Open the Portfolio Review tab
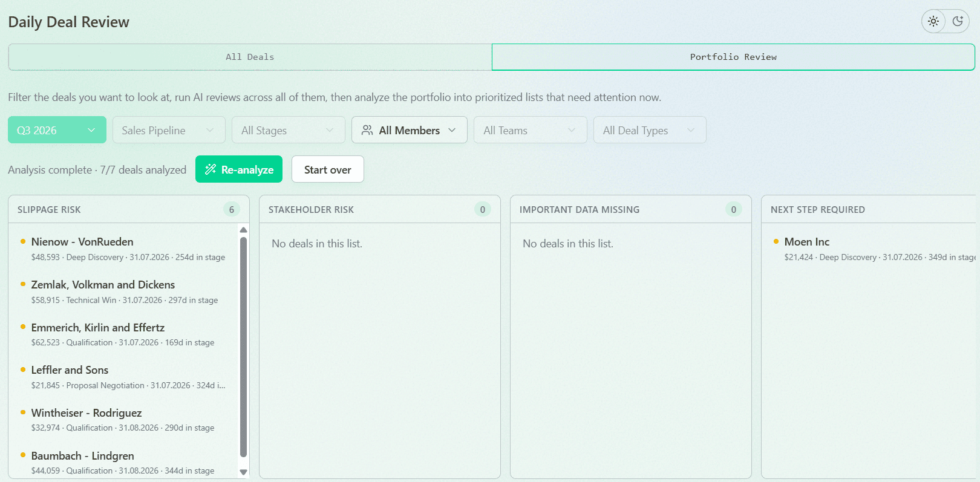The image size is (980, 482). pos(733,57)
